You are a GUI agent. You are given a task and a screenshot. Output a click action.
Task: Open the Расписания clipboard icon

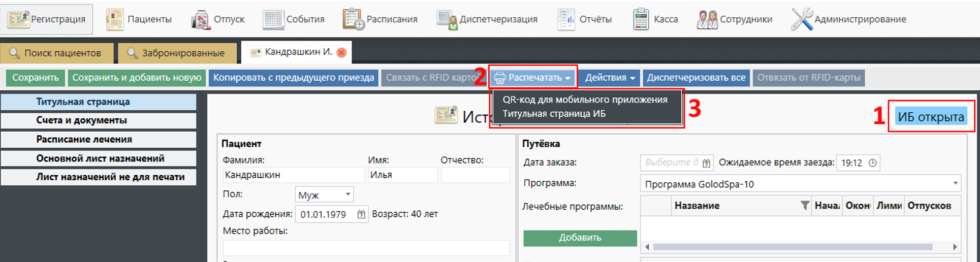tap(353, 19)
